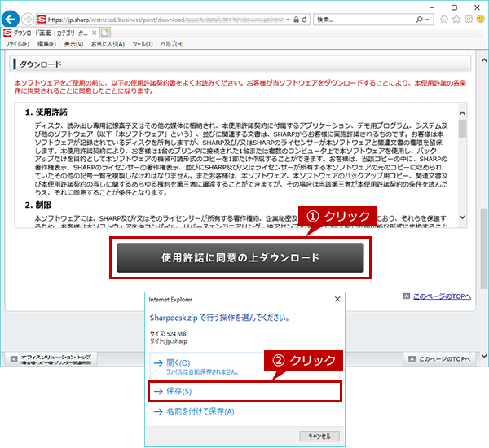Click the browser back arrow button
The image size is (489, 448).
click(x=11, y=20)
